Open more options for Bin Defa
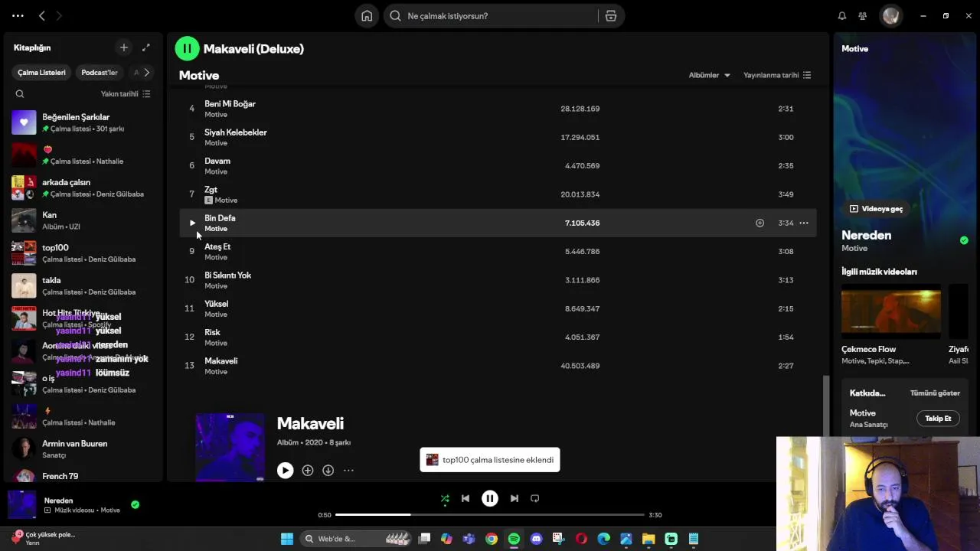 click(x=804, y=223)
